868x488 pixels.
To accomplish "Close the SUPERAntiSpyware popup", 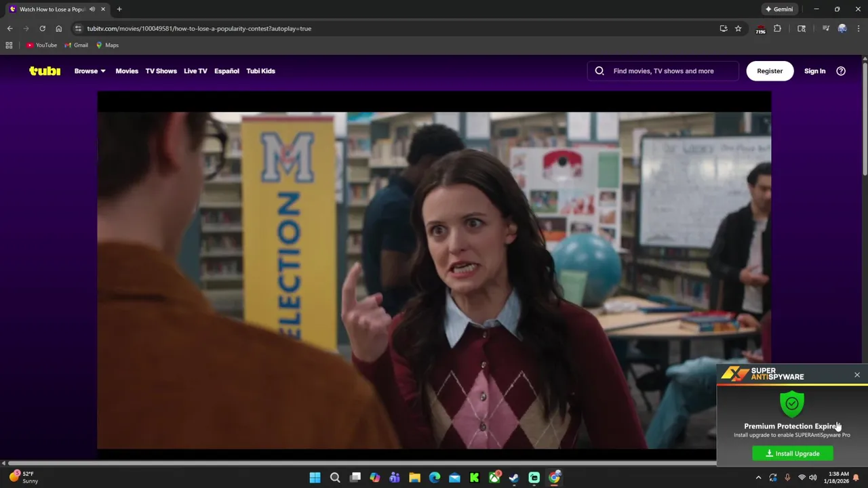I will (857, 375).
